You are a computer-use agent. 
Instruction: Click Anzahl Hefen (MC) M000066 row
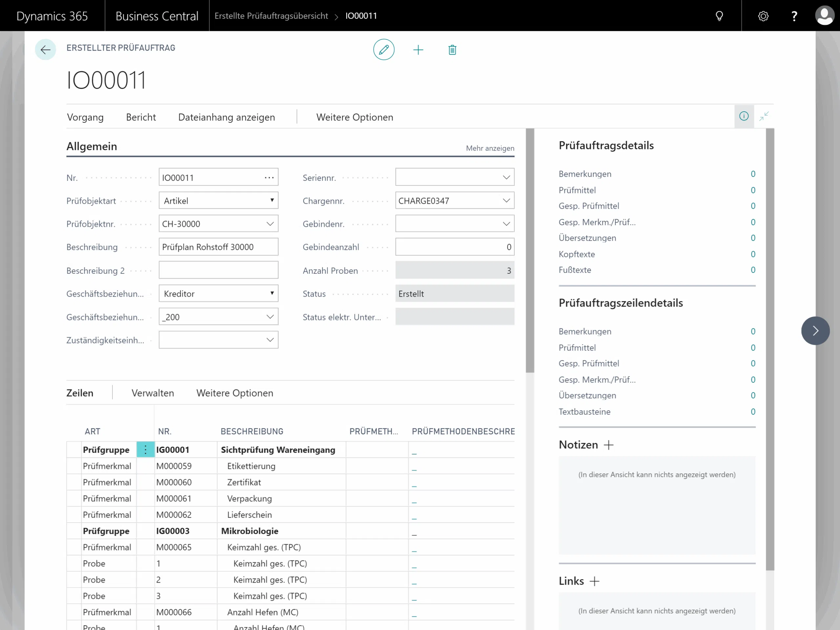(x=290, y=612)
